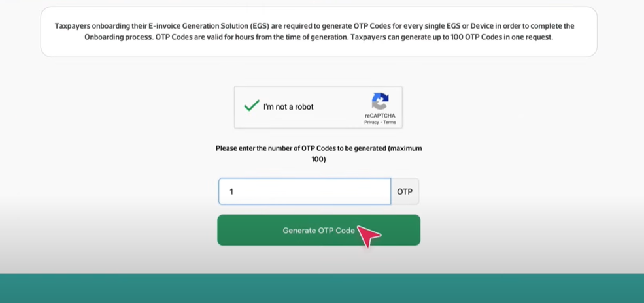Click the teal footer bar

[x=322, y=288]
